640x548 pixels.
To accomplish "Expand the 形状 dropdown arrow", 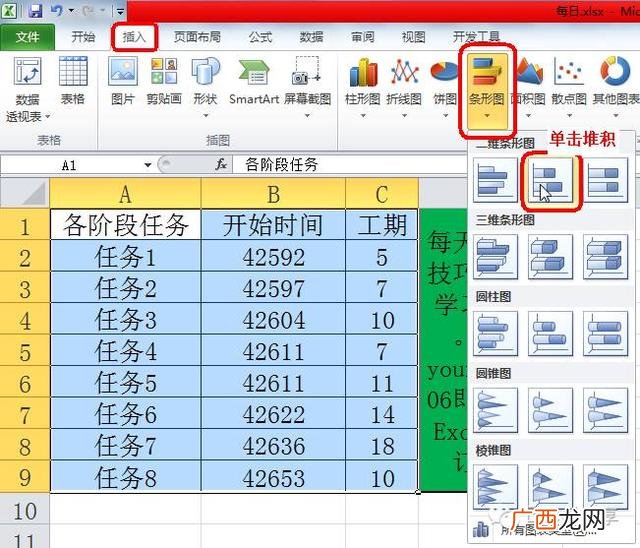I will click(205, 116).
